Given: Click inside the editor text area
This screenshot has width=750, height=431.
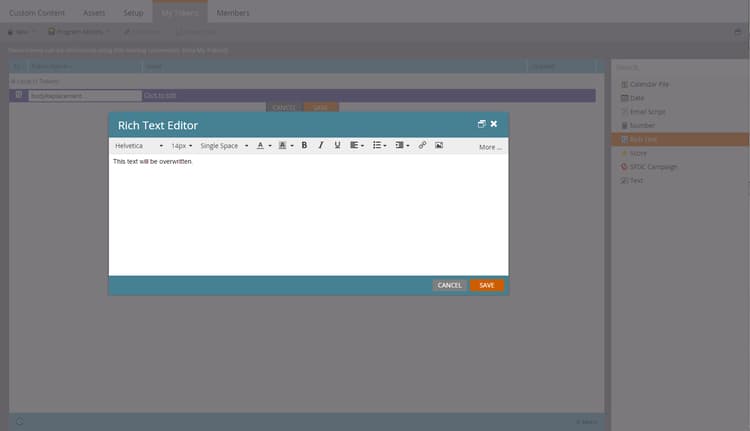Looking at the screenshot, I should (x=309, y=215).
